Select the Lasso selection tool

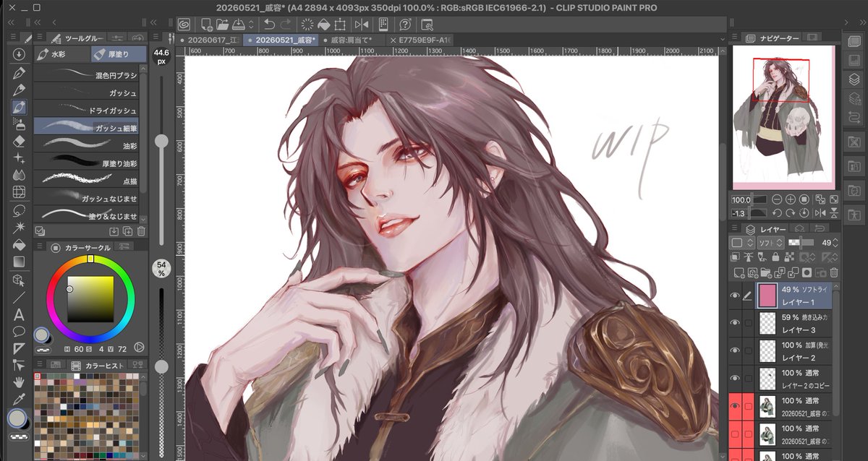click(19, 210)
